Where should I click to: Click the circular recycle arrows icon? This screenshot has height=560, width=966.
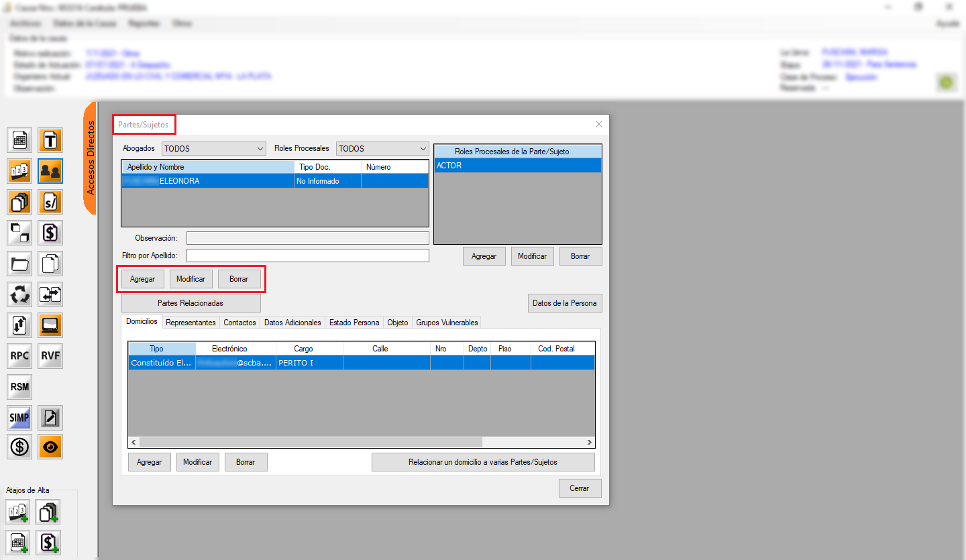pos(19,294)
